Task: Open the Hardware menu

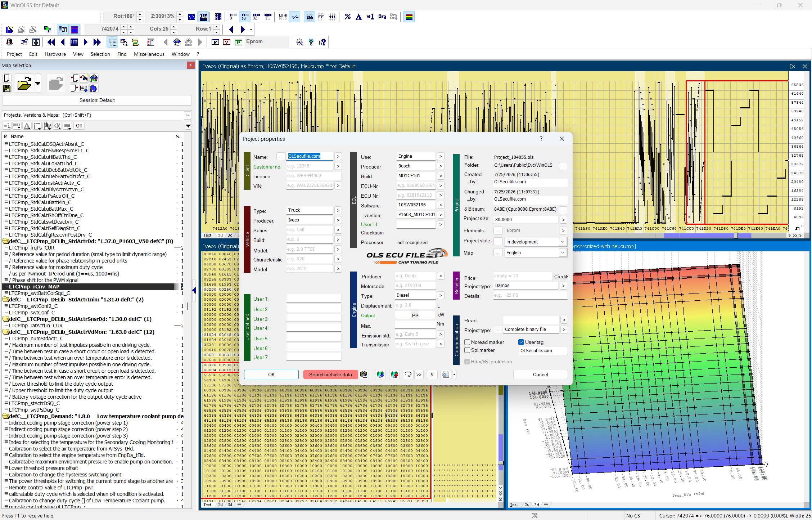Action: (55, 54)
